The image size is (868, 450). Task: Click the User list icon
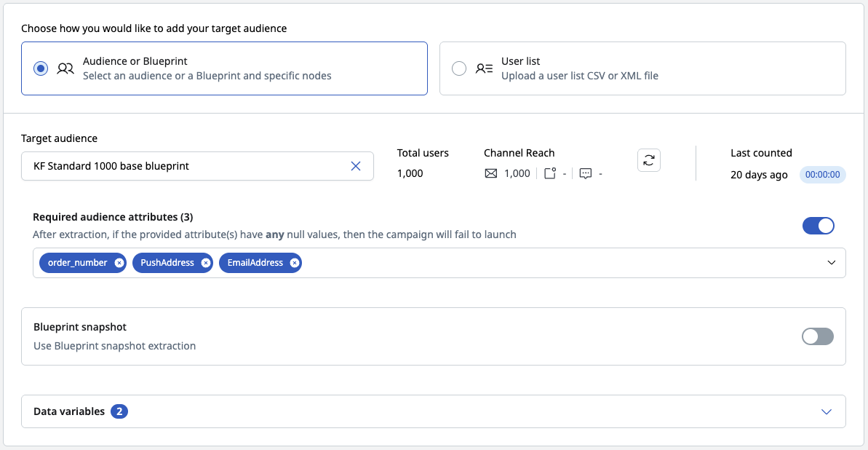pos(484,68)
